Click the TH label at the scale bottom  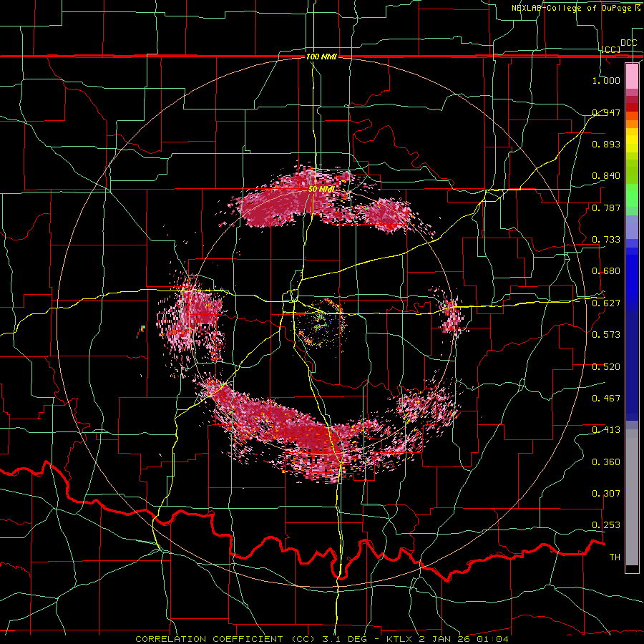[615, 557]
